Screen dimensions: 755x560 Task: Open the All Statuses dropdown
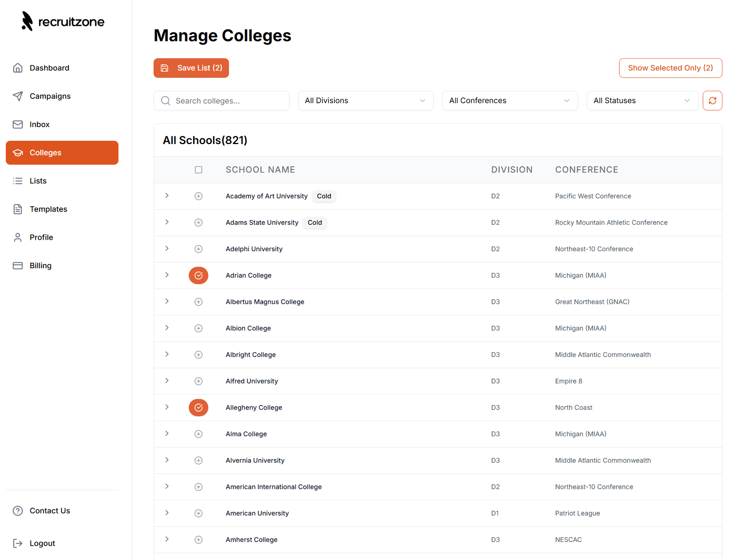pos(642,101)
